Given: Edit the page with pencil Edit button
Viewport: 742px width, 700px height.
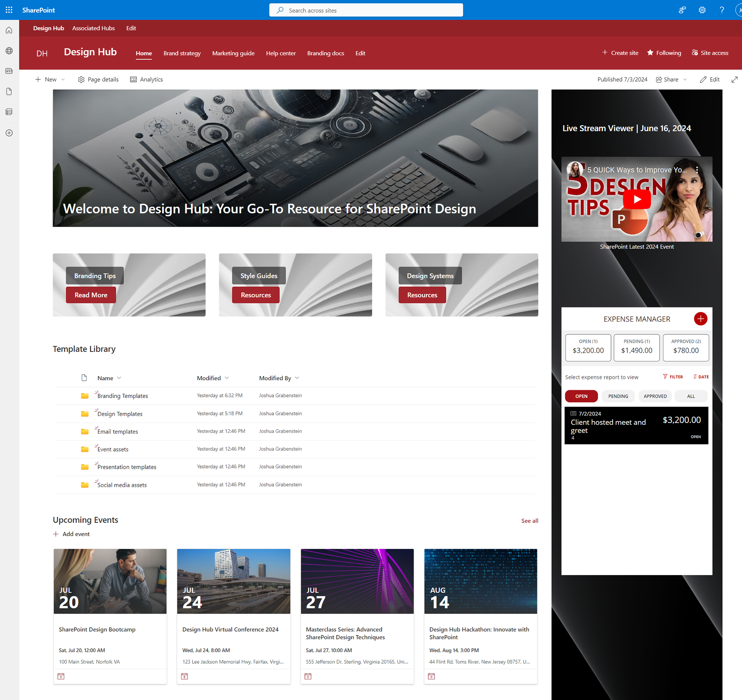Looking at the screenshot, I should pyautogui.click(x=710, y=79).
